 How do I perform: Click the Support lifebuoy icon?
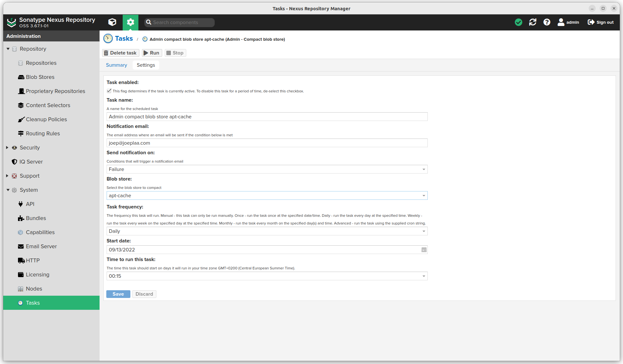tap(14, 176)
